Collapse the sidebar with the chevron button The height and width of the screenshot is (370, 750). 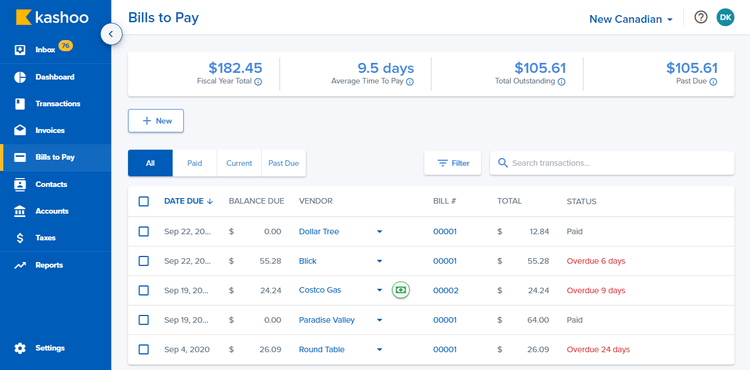tap(111, 34)
